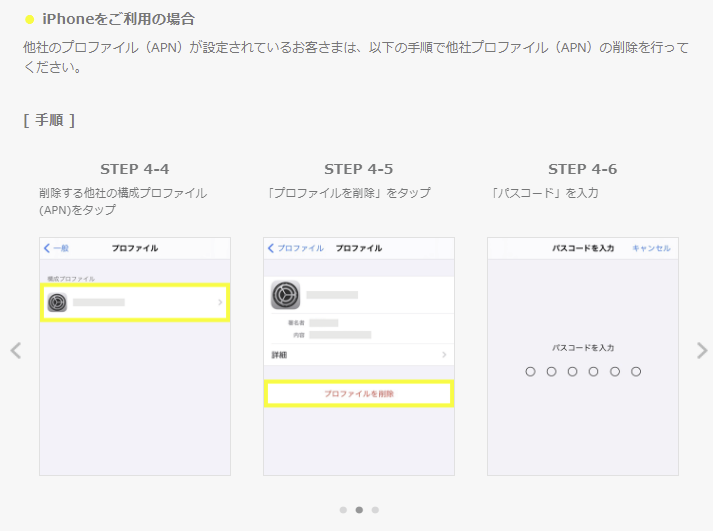Click blue プロファイル back link in STEP 4-5
The height and width of the screenshot is (531, 713).
point(296,248)
